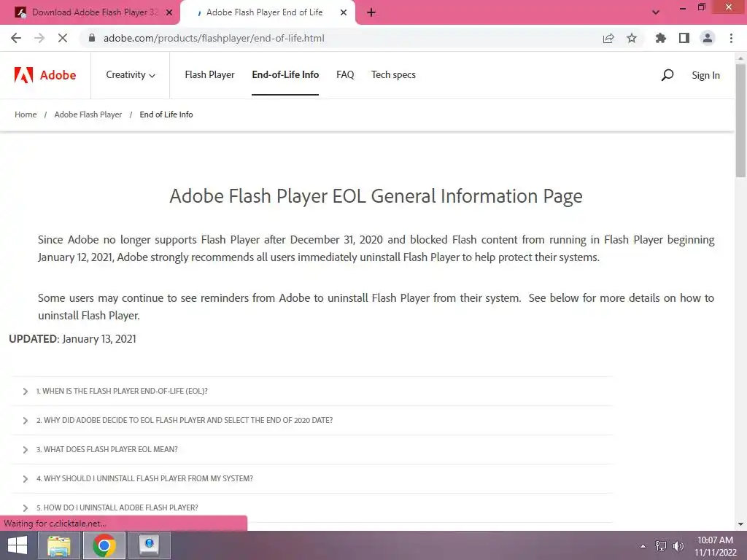The height and width of the screenshot is (560, 747).
Task: Expand the Creativity dropdown menu
Action: coord(131,75)
